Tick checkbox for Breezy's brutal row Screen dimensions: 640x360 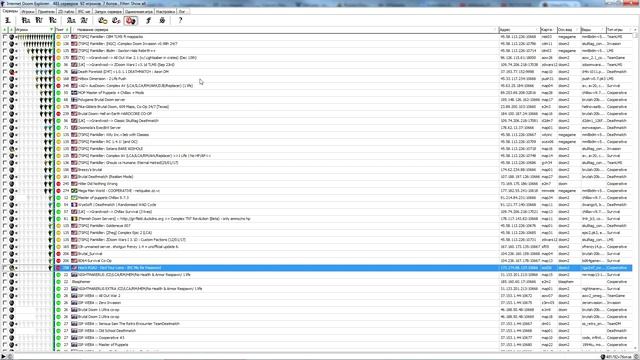click(5, 170)
